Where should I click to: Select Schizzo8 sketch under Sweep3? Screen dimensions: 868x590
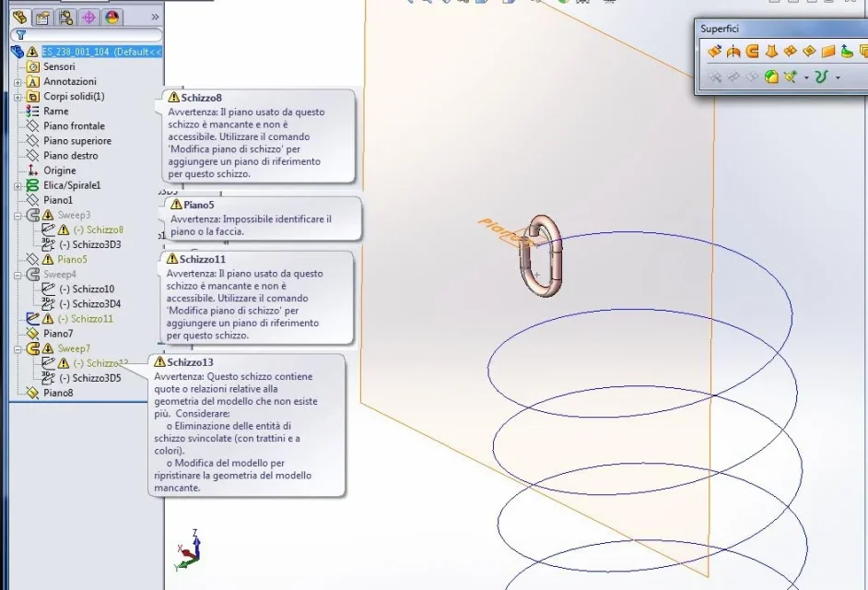(x=98, y=230)
